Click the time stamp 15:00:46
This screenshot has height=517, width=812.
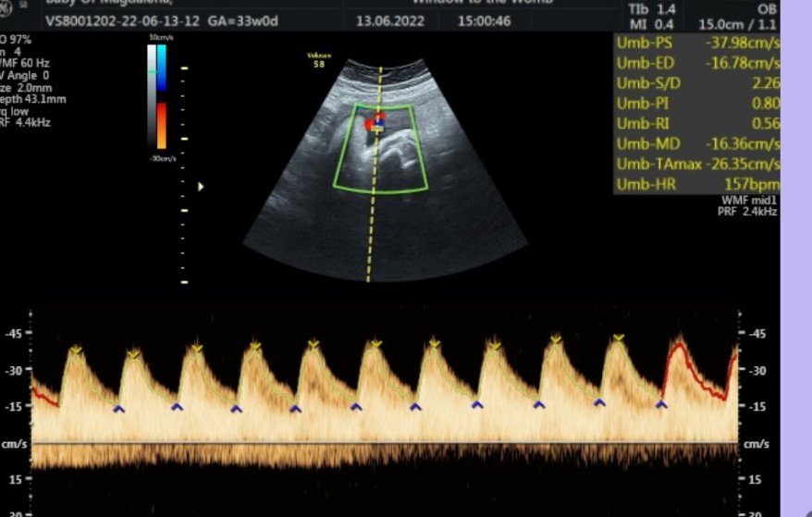(485, 21)
